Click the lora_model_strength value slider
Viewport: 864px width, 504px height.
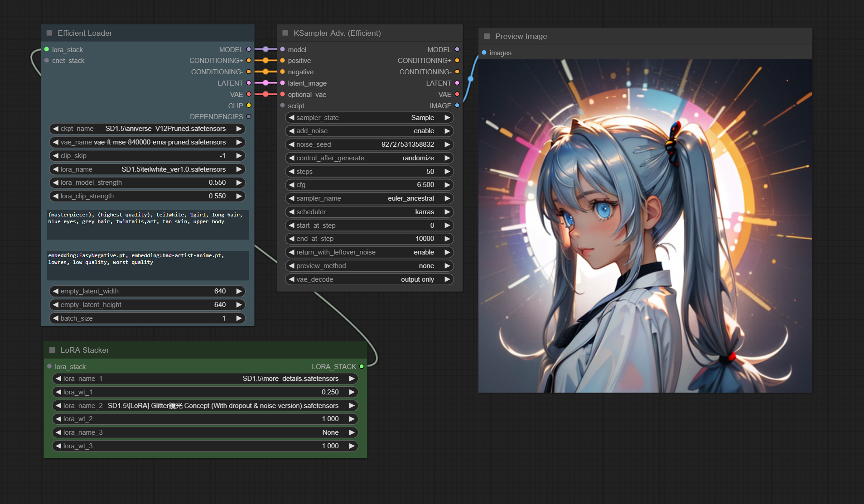tap(147, 182)
